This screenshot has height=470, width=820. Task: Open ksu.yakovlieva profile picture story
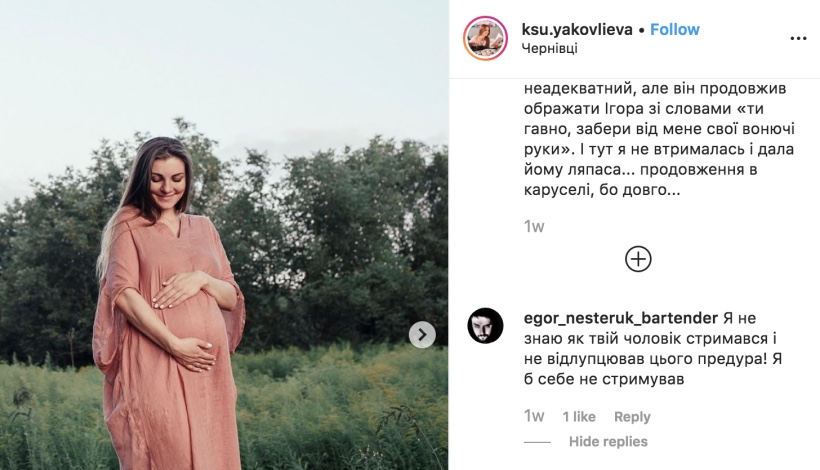pos(485,38)
